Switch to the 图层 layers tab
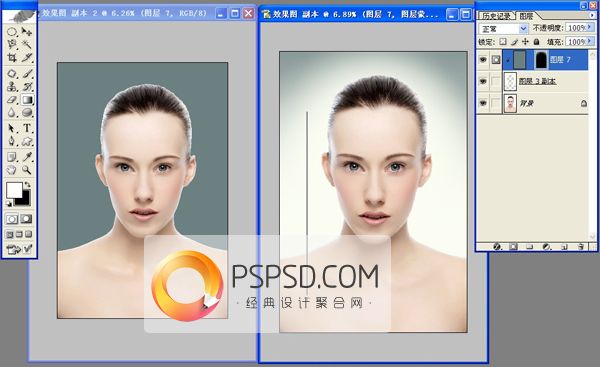Image resolution: width=600 pixels, height=367 pixels. (x=526, y=16)
